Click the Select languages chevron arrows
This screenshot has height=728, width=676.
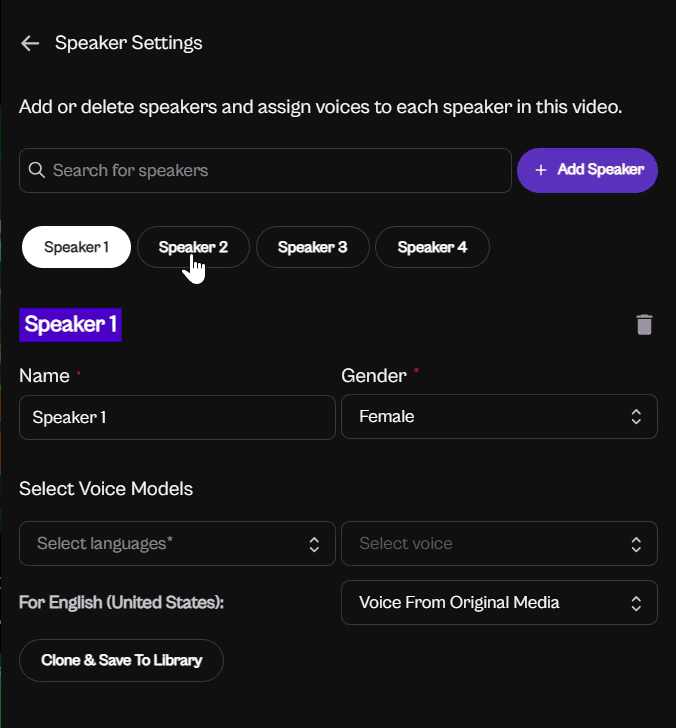click(x=314, y=544)
